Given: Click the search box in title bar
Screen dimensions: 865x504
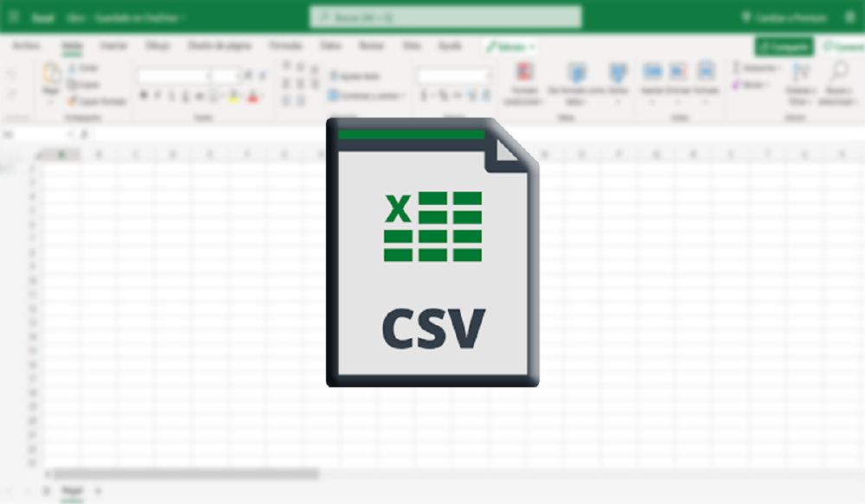Looking at the screenshot, I should tap(445, 17).
